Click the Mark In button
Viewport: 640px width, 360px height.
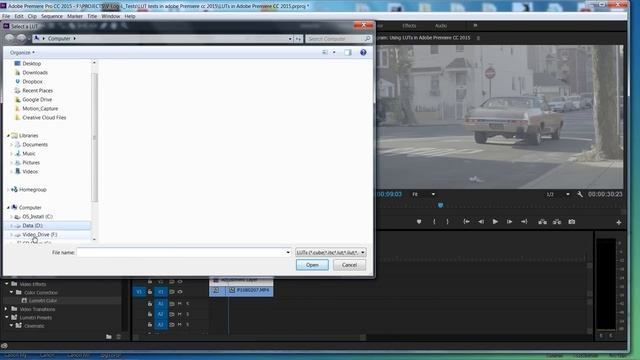point(434,222)
